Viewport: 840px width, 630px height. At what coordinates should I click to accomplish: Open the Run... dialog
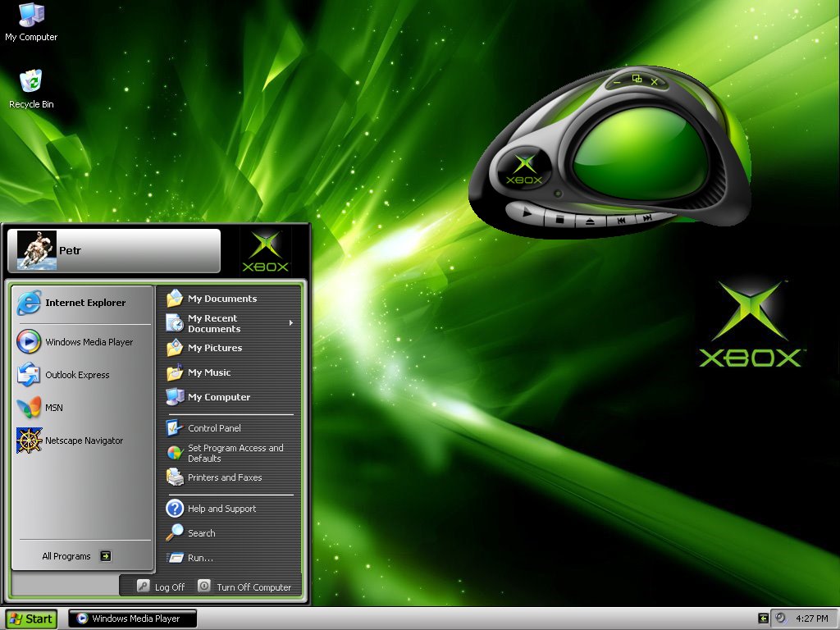coord(230,558)
